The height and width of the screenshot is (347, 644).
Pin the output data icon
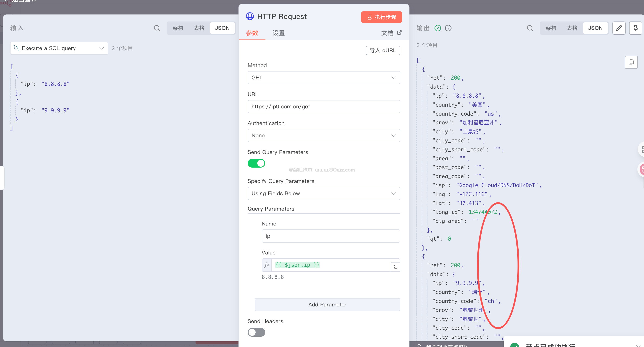[x=635, y=28]
